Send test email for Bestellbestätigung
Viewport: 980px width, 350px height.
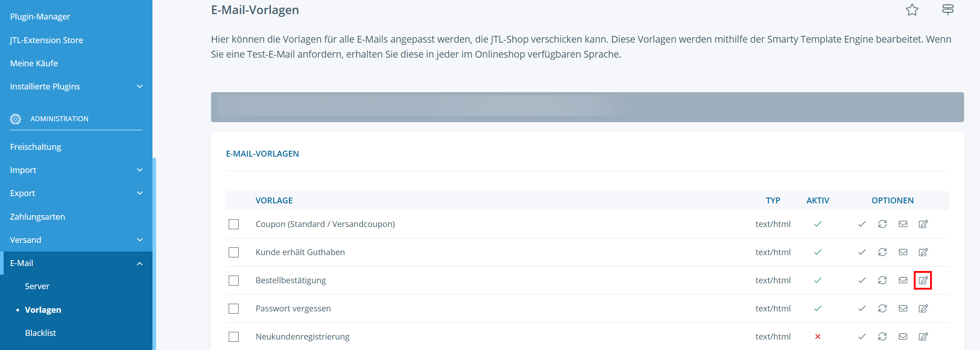[x=903, y=281]
